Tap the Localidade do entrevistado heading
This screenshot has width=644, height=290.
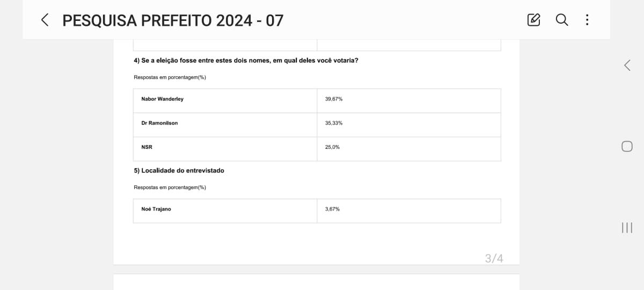point(179,171)
